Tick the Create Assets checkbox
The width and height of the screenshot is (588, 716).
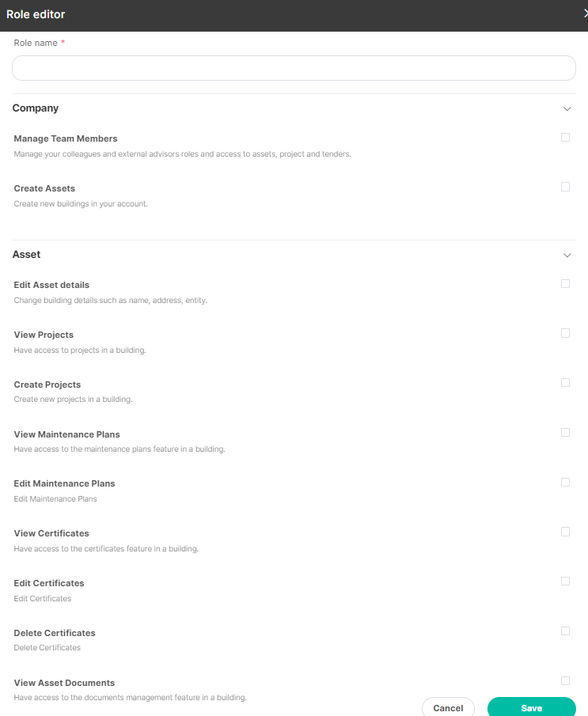(x=565, y=187)
